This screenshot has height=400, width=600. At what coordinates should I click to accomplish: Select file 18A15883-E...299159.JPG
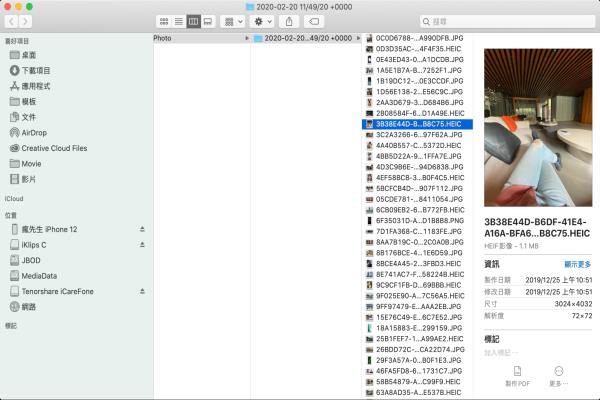point(417,328)
